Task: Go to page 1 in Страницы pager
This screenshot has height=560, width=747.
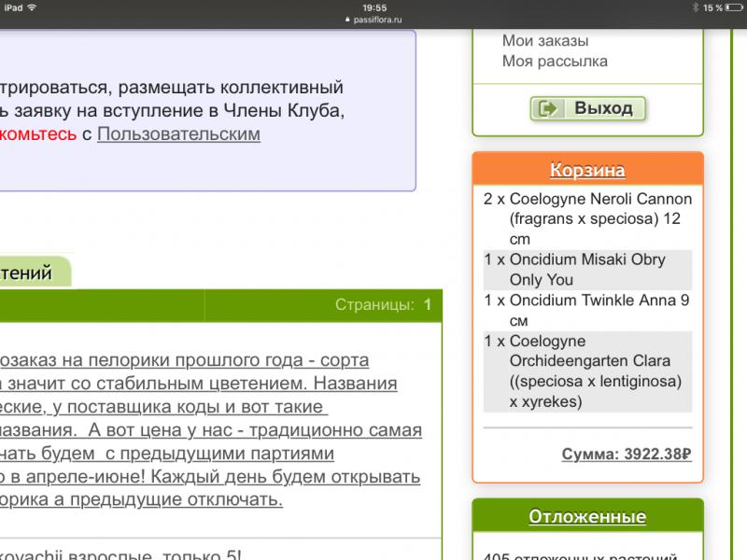Action: pyautogui.click(x=428, y=304)
